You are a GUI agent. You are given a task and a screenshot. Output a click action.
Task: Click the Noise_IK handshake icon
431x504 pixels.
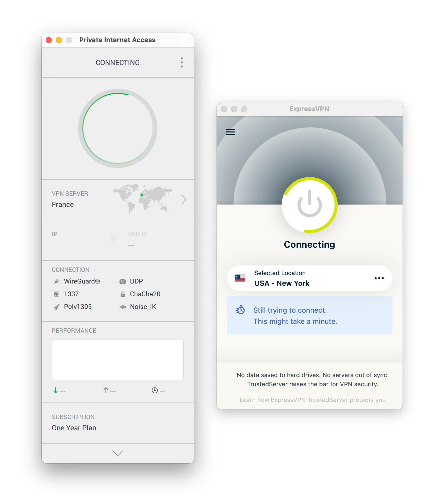pos(123,307)
